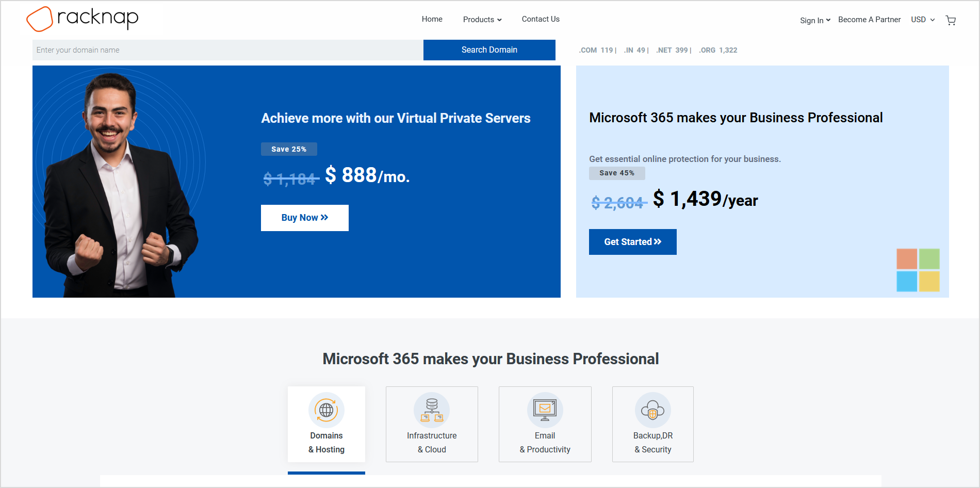Expand the Products dropdown menu
980x488 pixels.
coord(482,20)
